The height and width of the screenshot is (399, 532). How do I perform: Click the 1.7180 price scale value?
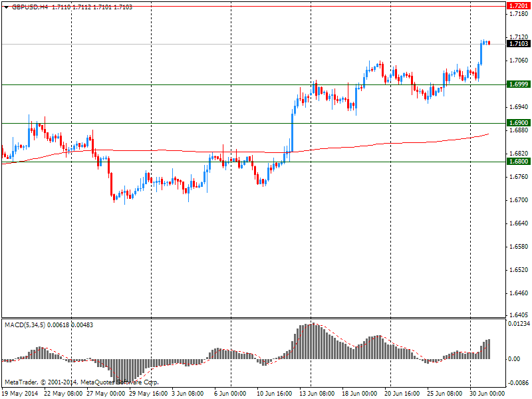[519, 14]
